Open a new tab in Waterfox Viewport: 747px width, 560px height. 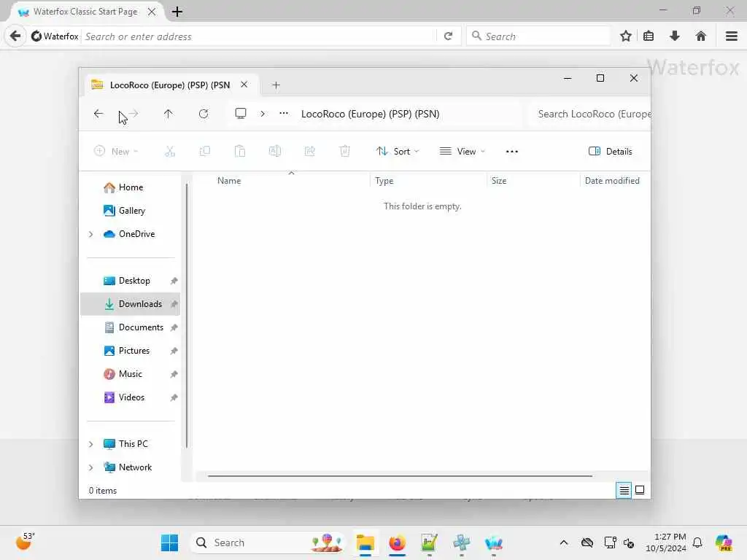(177, 12)
